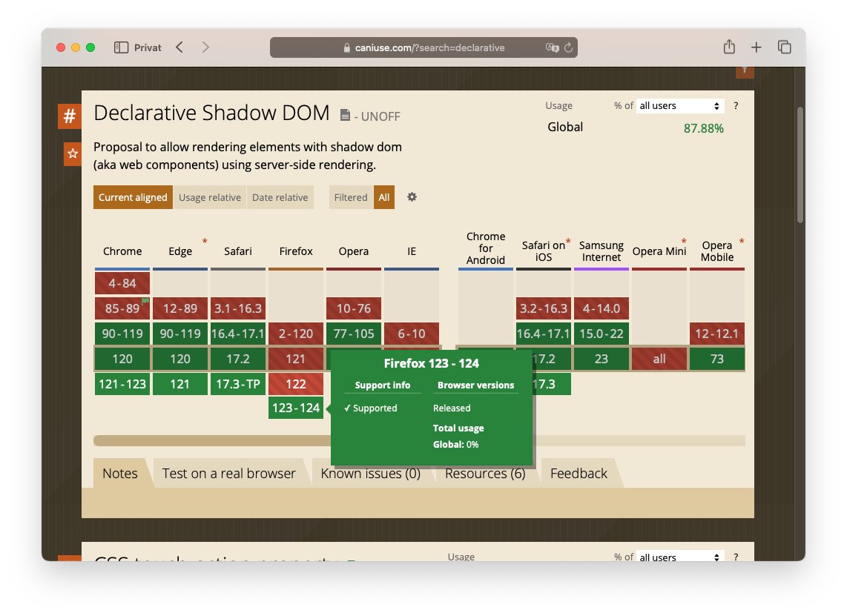Show the tab overview icon
The width and height of the screenshot is (847, 616).
[785, 47]
